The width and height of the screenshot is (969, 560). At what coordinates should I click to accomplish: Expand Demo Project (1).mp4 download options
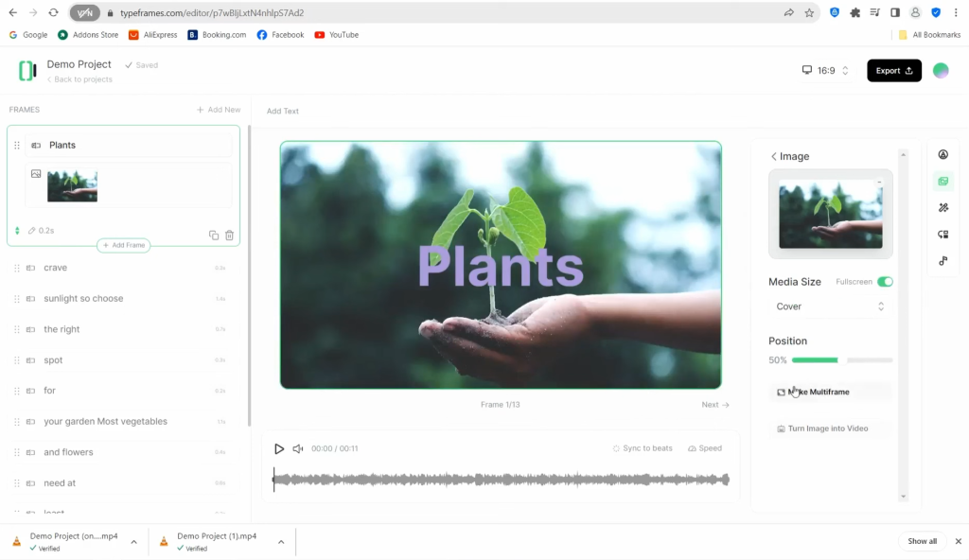[281, 542]
